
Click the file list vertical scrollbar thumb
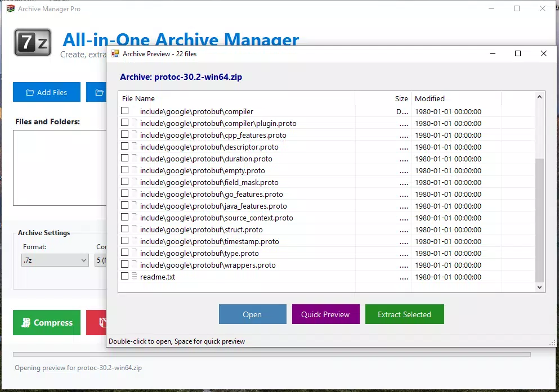[x=540, y=220]
